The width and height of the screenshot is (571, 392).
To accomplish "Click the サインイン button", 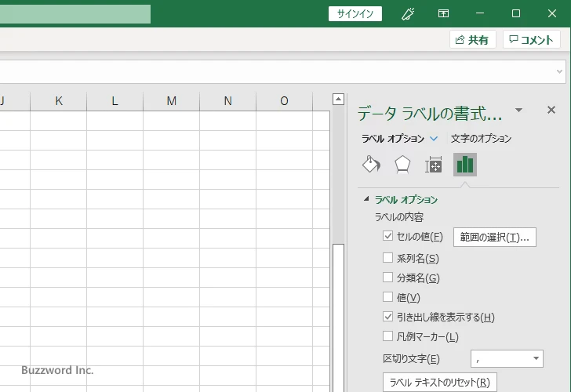I will point(355,14).
